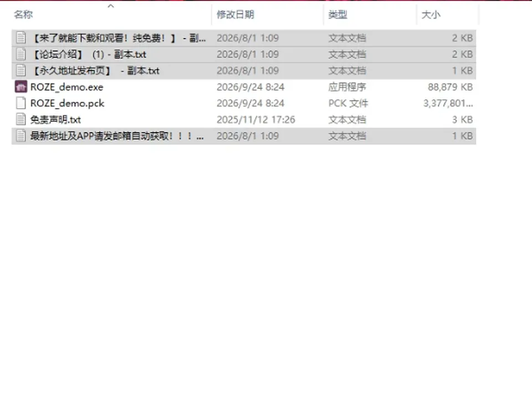Viewport: 532px width, 402px height.
Task: Click the document icon of 【论坛介绍】 (1) - 副本.txt
Action: [x=21, y=54]
